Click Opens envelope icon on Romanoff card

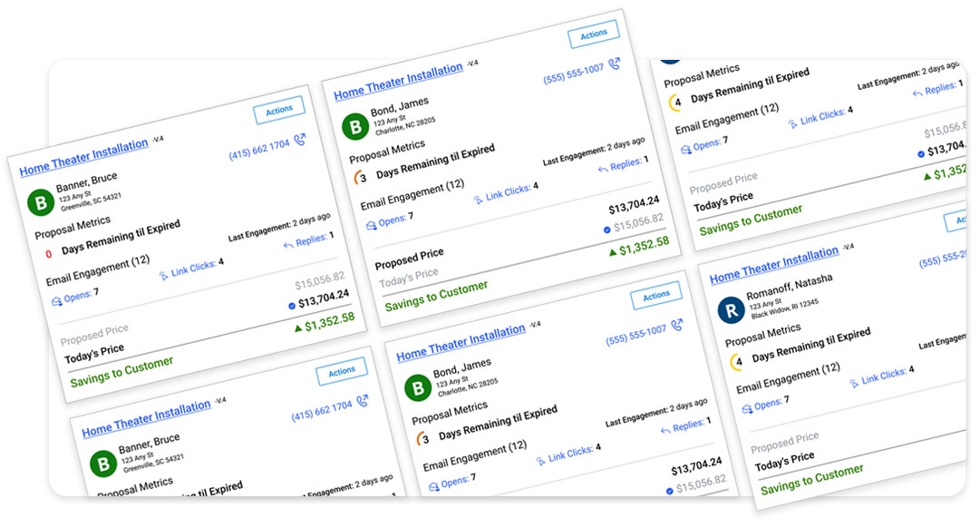747,409
